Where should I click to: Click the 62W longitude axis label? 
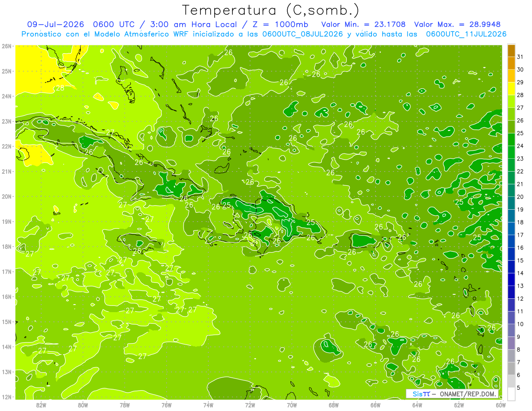(459, 405)
